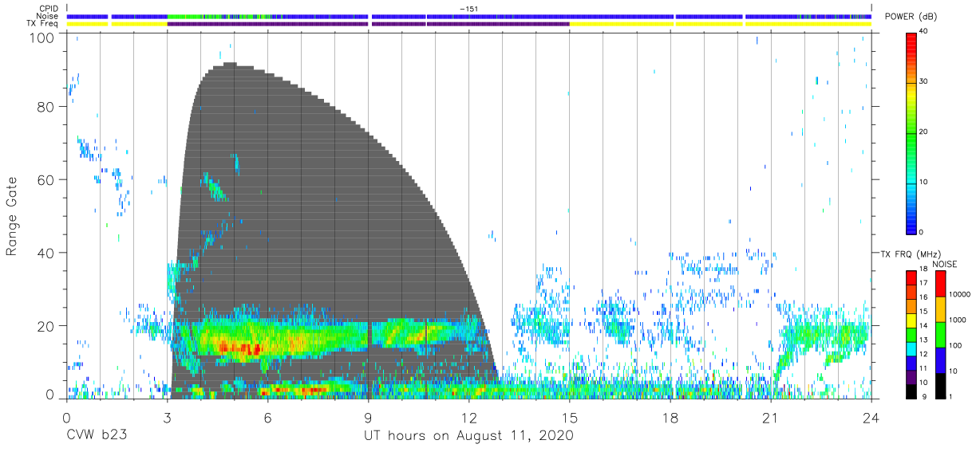Click the 'TX Freq' row label at top left

(x=44, y=24)
